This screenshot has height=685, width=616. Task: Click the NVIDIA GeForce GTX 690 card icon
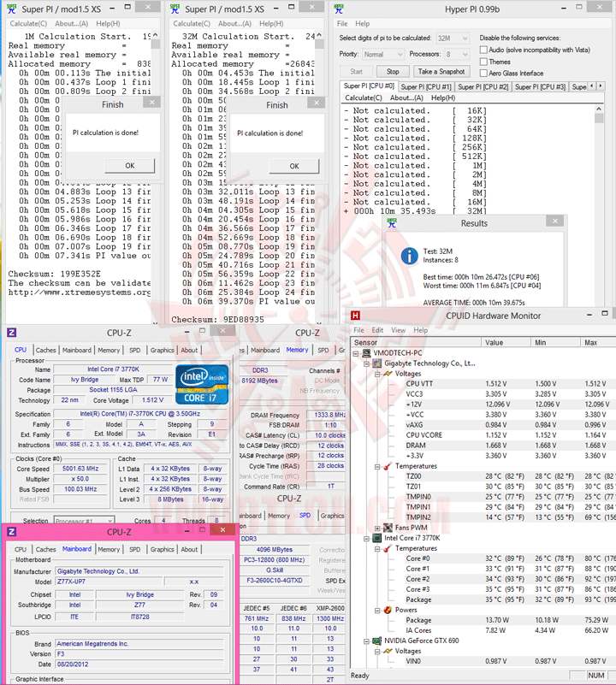click(x=377, y=641)
